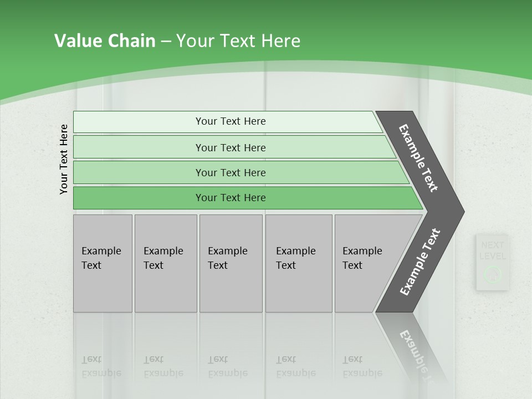Select the first gray Example Text box

103,263
